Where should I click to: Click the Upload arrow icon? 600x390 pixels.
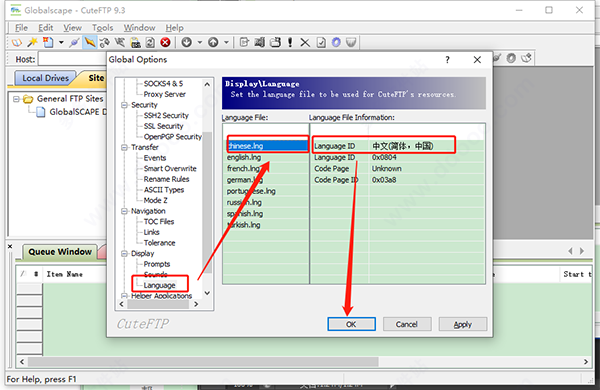213,42
